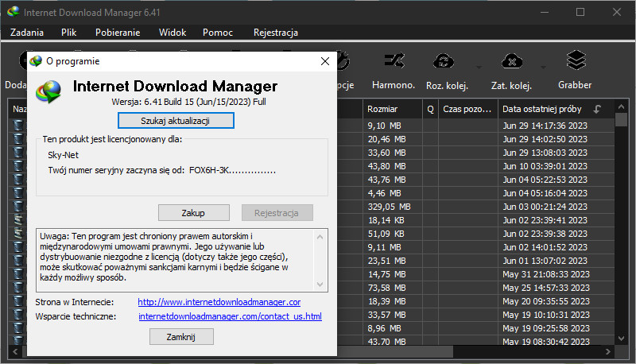Open the Widok menu

tap(173, 33)
